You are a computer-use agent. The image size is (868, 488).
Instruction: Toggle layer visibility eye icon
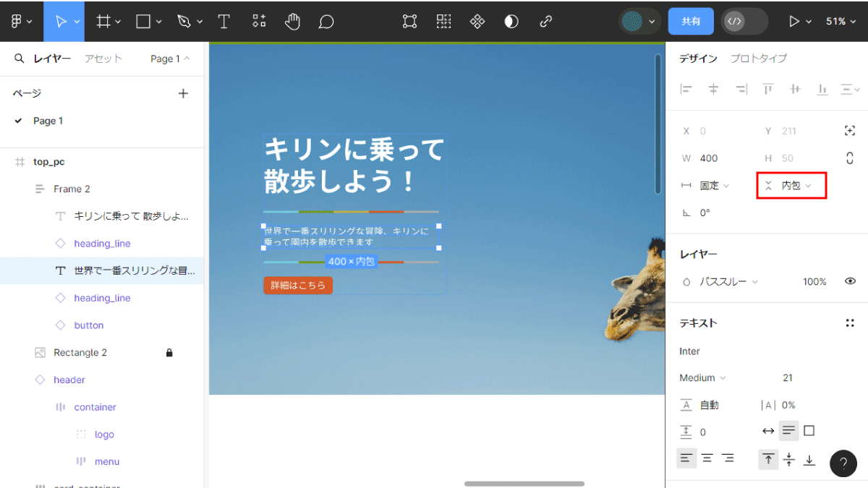[x=850, y=281]
